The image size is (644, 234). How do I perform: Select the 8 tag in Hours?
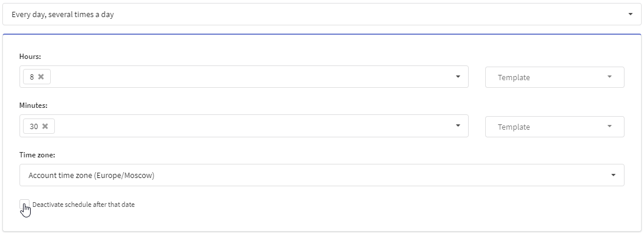coord(32,77)
